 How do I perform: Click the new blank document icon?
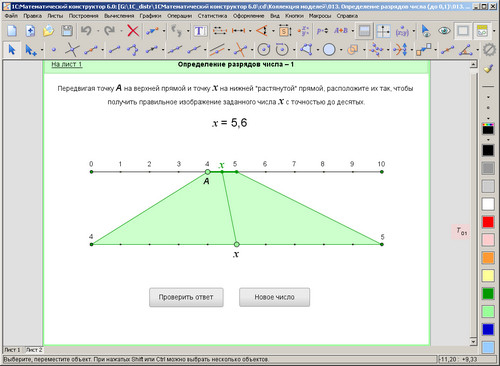[12, 31]
